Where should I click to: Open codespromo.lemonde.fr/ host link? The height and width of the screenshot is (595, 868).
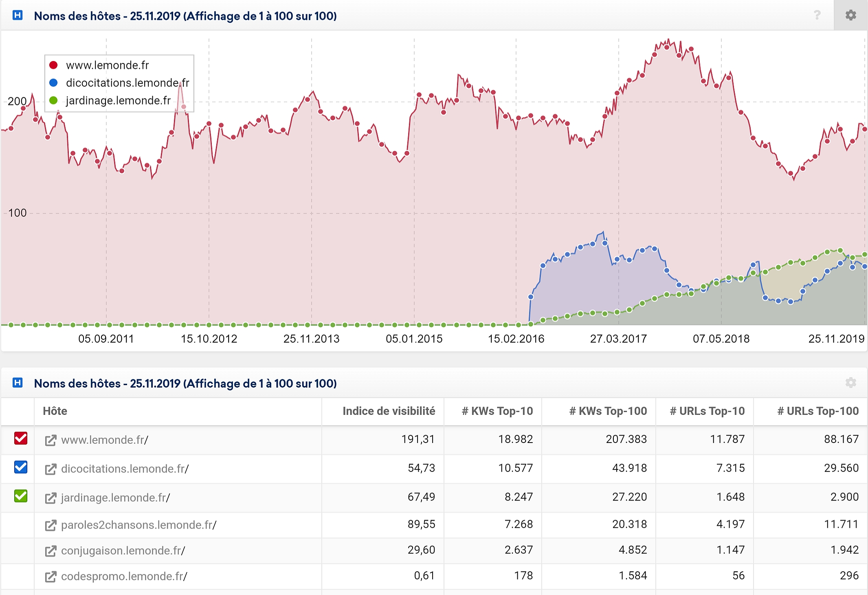[x=124, y=576]
